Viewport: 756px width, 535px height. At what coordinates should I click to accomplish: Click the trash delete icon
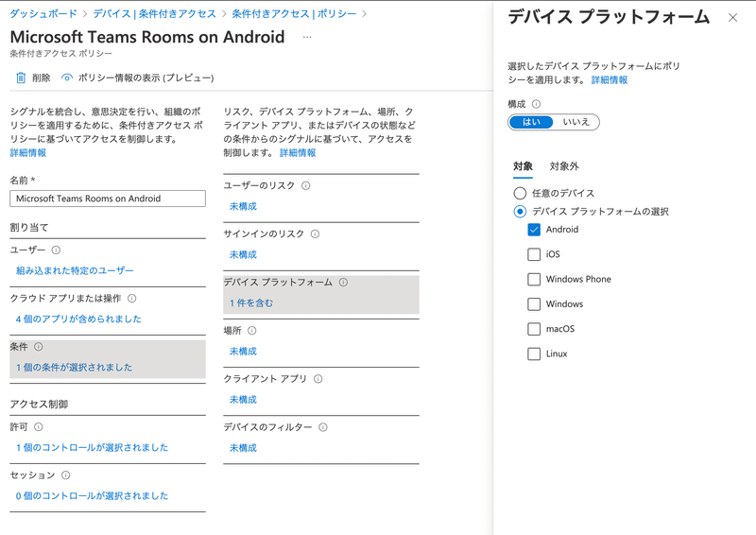tap(21, 78)
